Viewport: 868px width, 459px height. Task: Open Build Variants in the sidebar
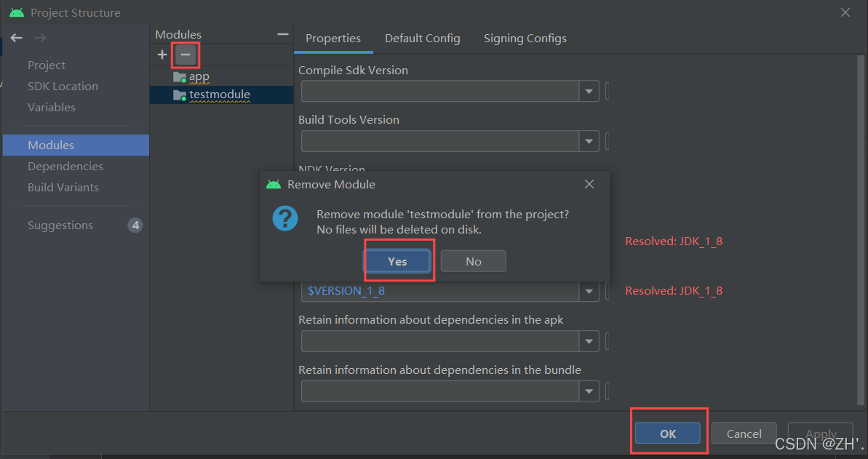point(63,187)
